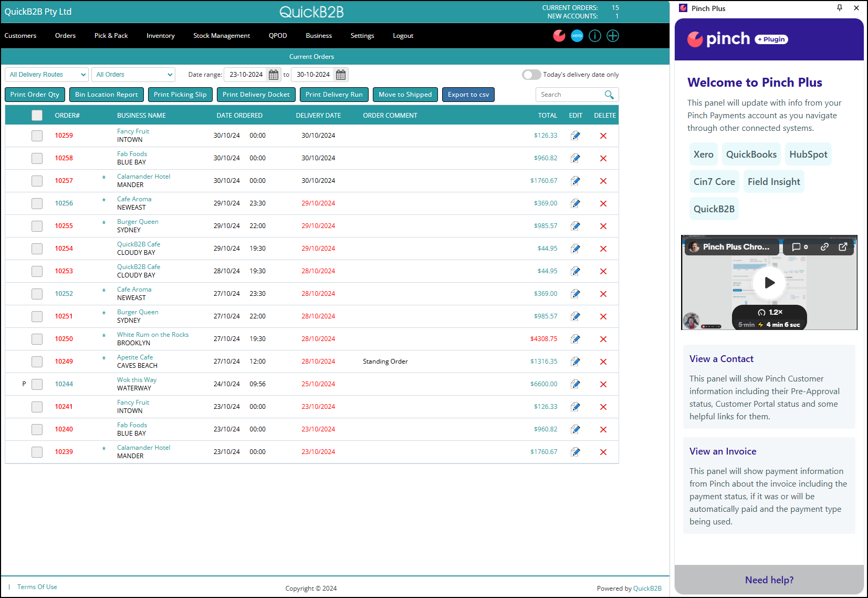868x598 pixels.
Task: Edit order 10244
Action: [x=576, y=384]
